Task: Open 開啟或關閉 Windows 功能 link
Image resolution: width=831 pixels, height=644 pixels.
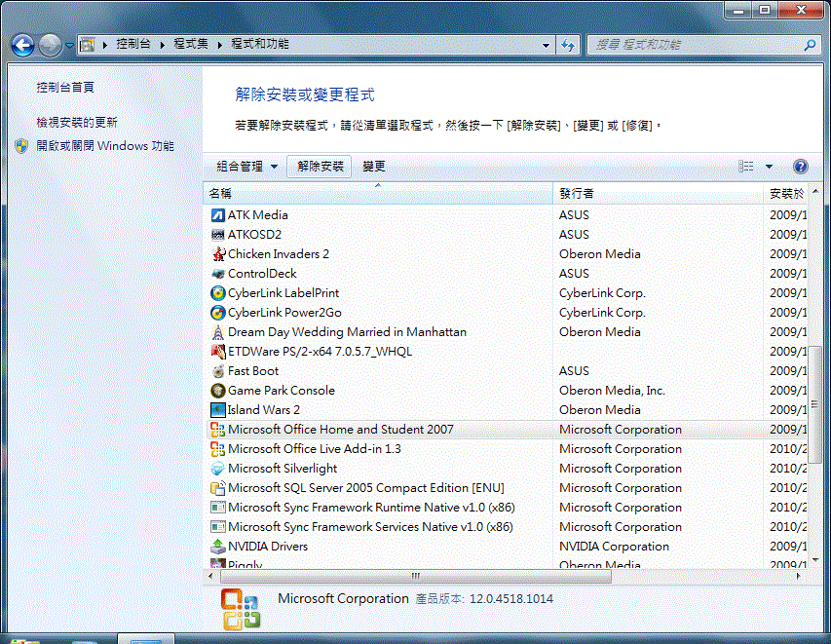Action: (x=105, y=146)
